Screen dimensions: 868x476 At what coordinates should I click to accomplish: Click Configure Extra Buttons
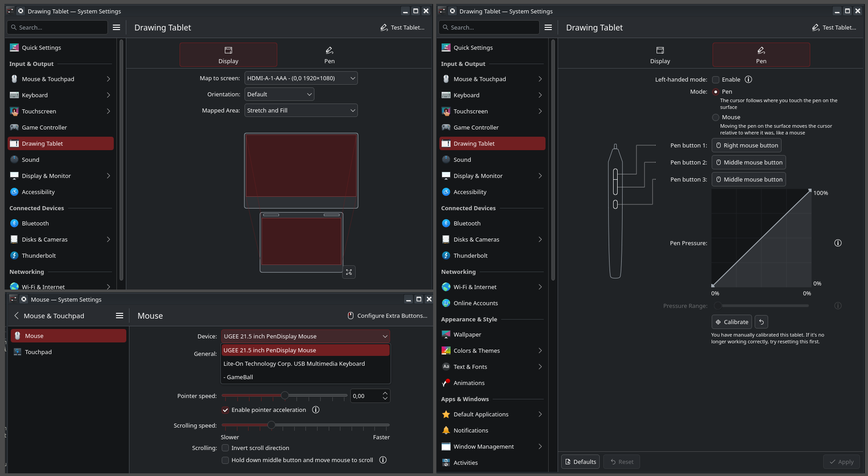(x=387, y=316)
